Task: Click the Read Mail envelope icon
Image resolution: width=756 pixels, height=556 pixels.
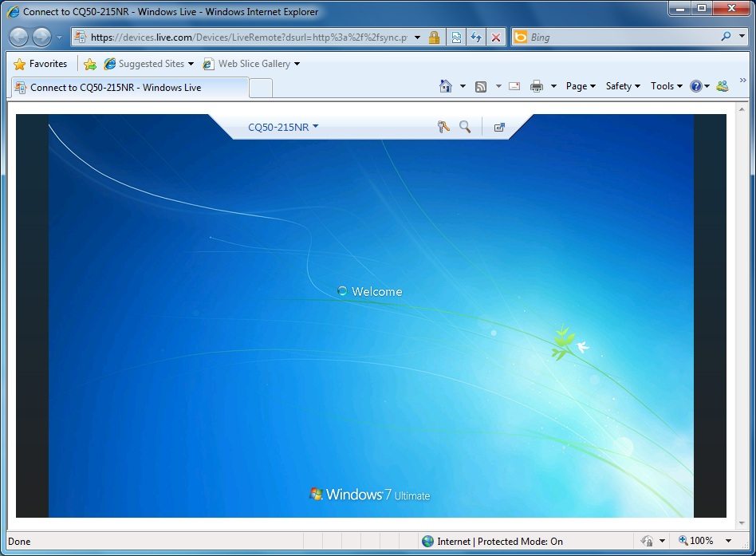Action: pos(514,86)
